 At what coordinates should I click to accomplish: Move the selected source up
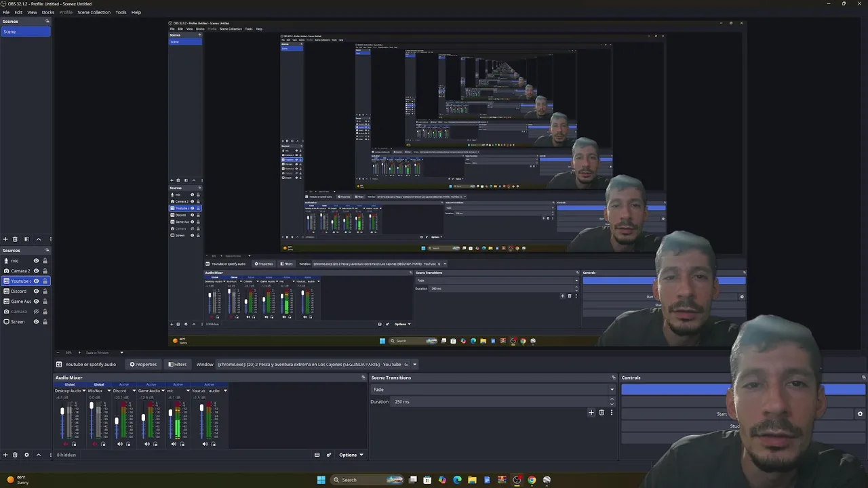(x=38, y=455)
